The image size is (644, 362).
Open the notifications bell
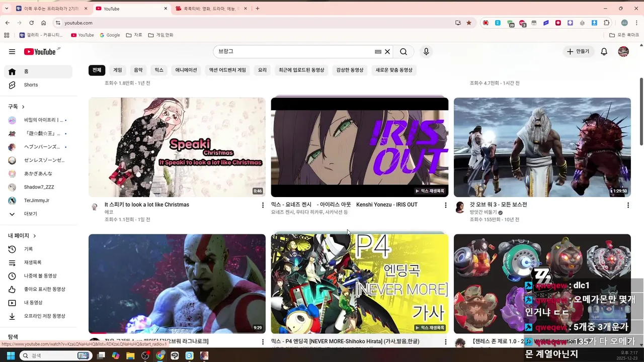(604, 51)
